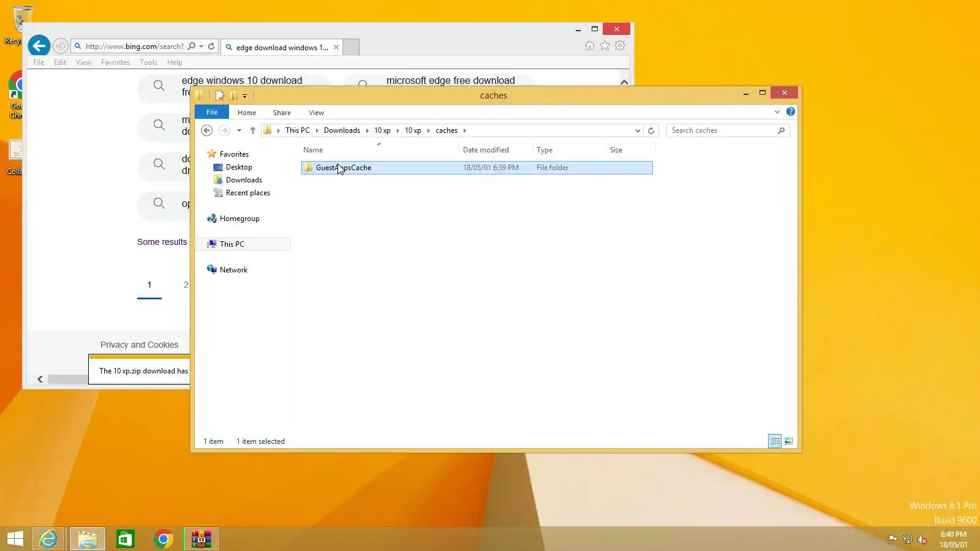This screenshot has height=551, width=980.
Task: Open Desktop in the navigation pane
Action: pos(239,167)
